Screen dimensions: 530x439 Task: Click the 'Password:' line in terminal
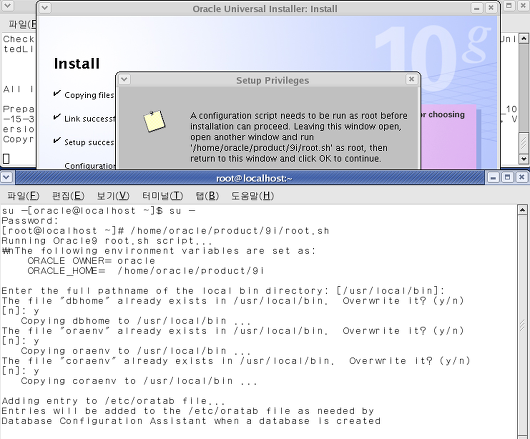pyautogui.click(x=30, y=221)
